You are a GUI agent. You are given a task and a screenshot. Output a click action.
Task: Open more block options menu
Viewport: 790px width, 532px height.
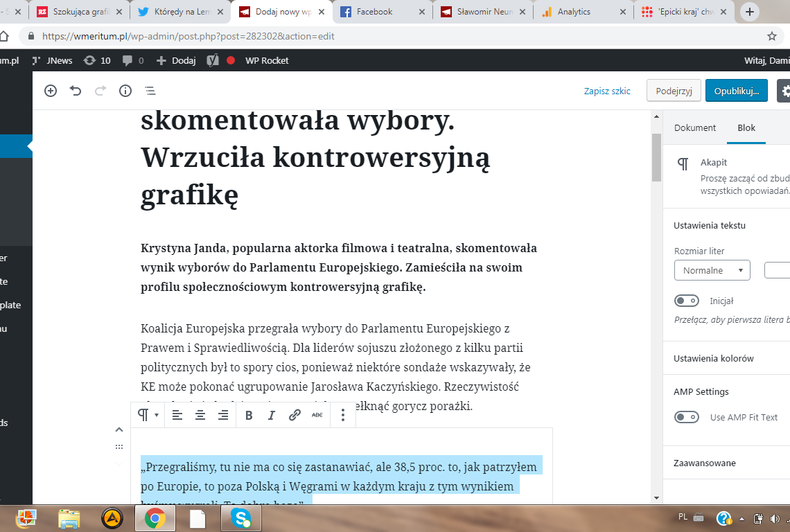click(343, 415)
